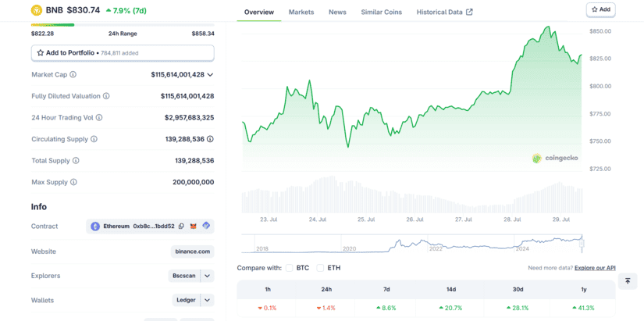Click info icon beside circulating supply value

pos(210,139)
